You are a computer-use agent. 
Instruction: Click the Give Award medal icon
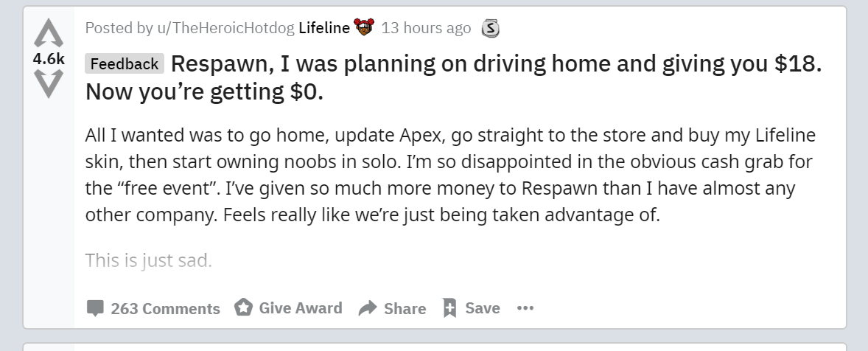[x=243, y=307]
